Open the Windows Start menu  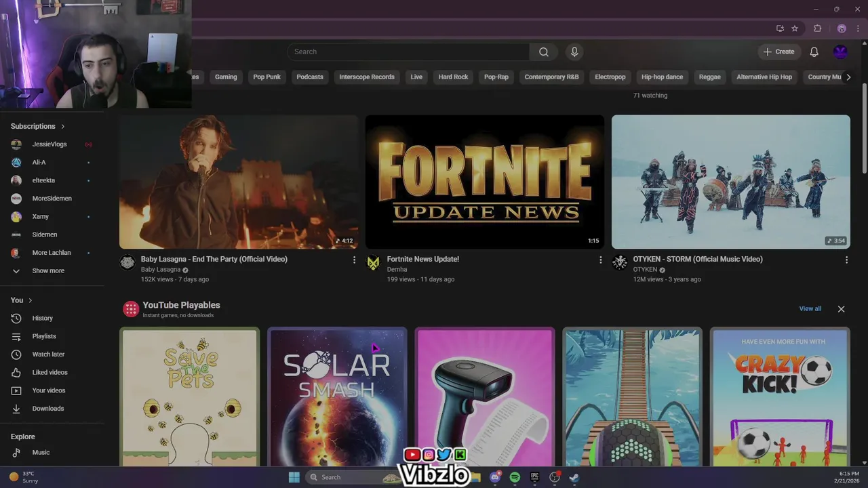click(x=294, y=477)
